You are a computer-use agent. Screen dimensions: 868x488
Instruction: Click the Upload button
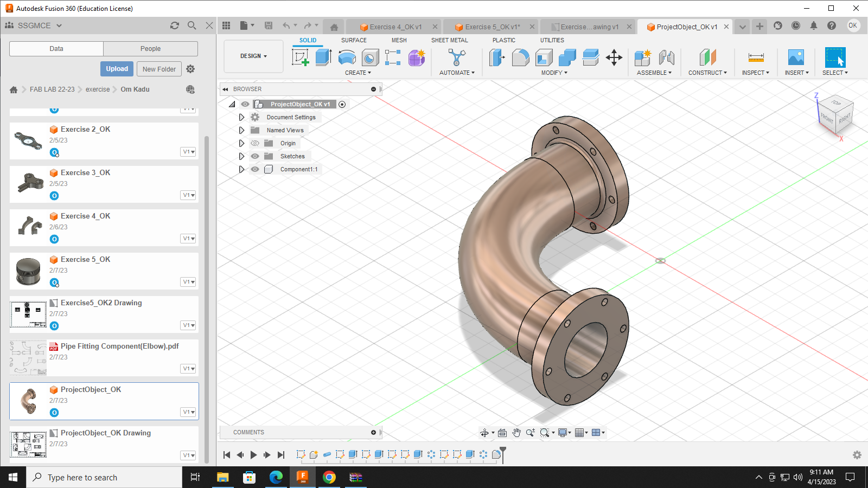117,69
